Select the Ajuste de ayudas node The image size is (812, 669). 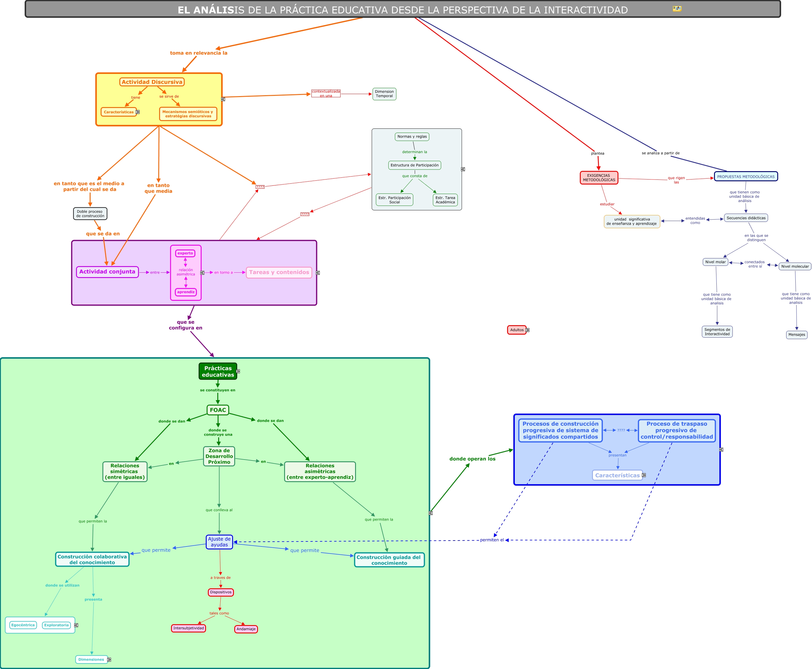(x=219, y=542)
